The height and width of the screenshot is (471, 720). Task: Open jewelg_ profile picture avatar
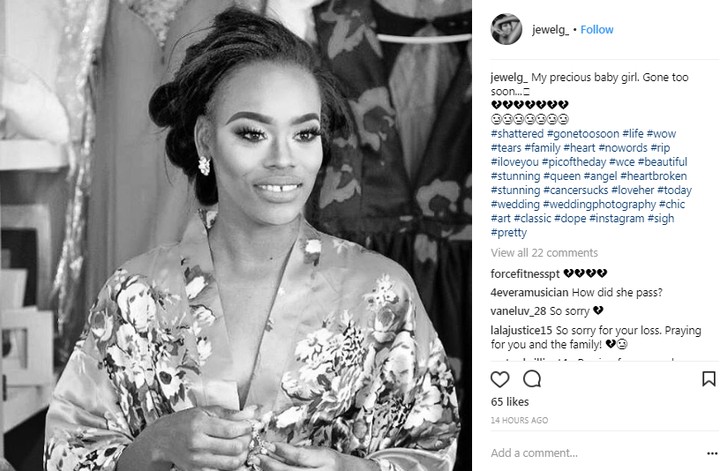[x=506, y=29]
